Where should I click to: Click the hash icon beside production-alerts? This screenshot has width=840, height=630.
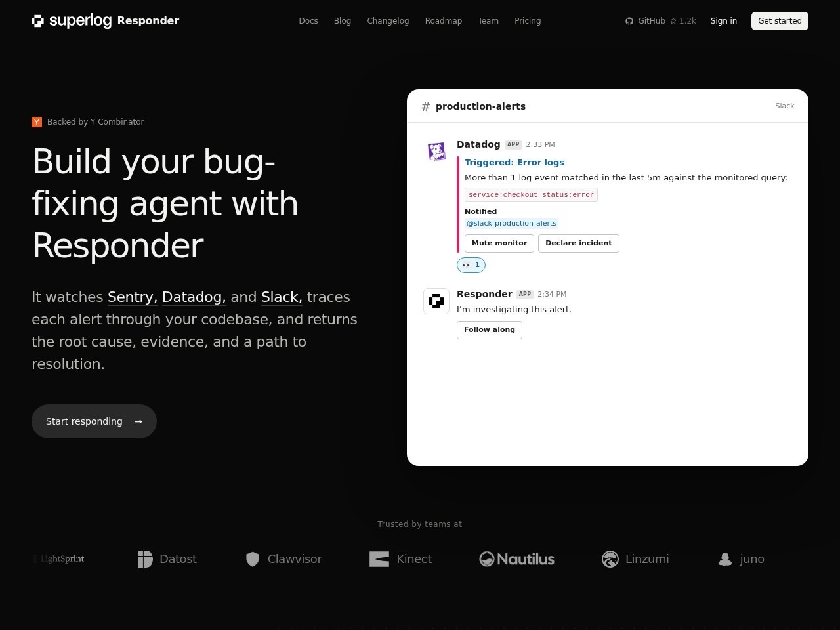426,106
